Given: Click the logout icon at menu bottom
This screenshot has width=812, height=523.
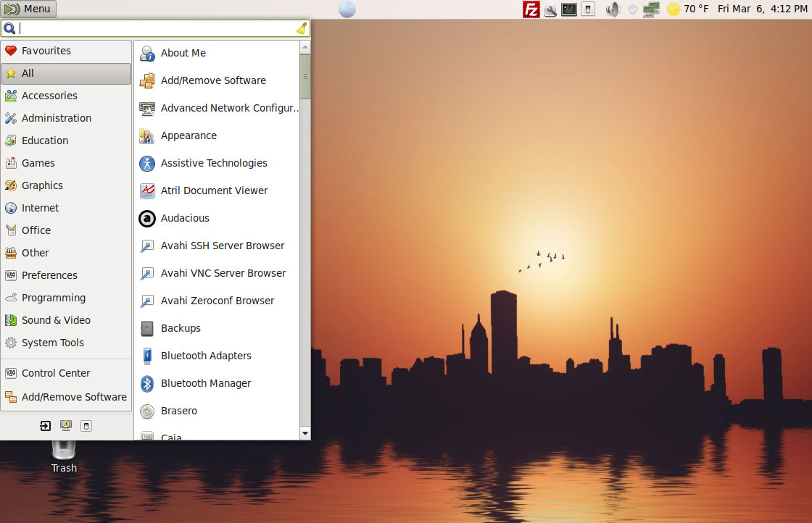Looking at the screenshot, I should (x=46, y=426).
